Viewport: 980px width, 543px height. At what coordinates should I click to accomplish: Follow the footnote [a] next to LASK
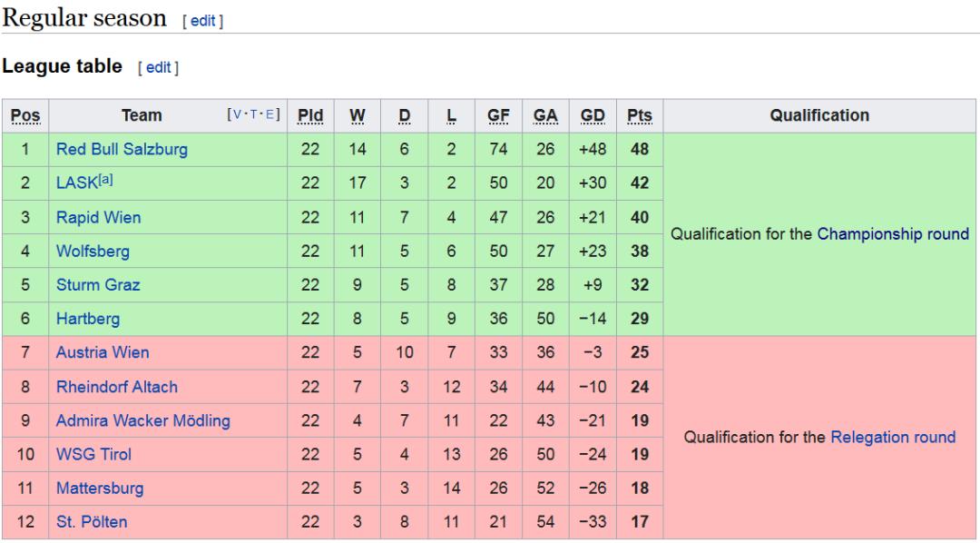(105, 180)
